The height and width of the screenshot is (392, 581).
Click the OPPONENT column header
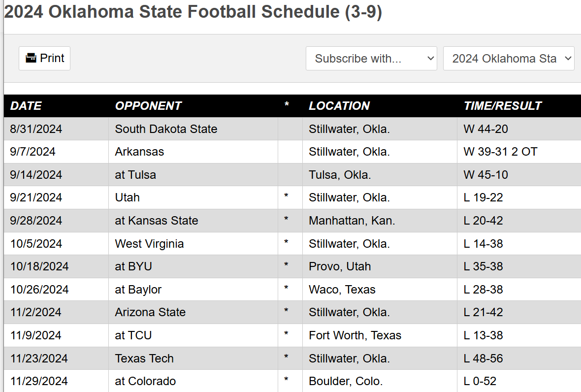click(x=148, y=106)
